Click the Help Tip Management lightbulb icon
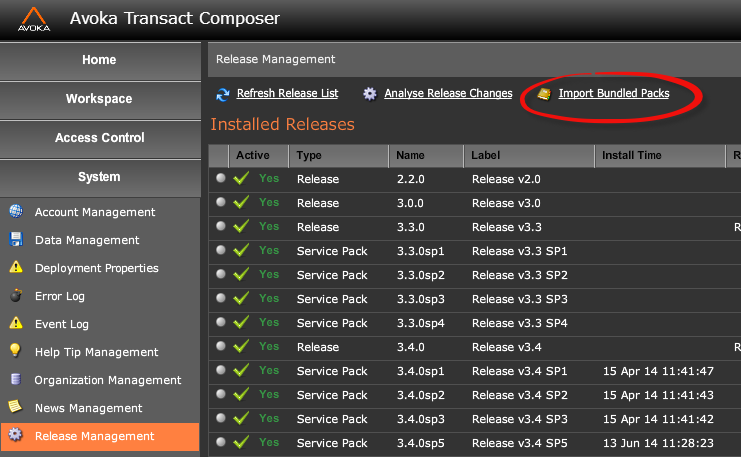Viewport: 741px width, 457px height. [x=15, y=351]
